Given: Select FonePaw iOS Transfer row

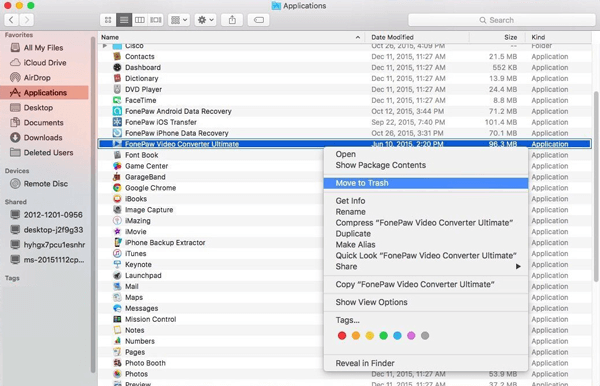Looking at the screenshot, I should pos(345,122).
